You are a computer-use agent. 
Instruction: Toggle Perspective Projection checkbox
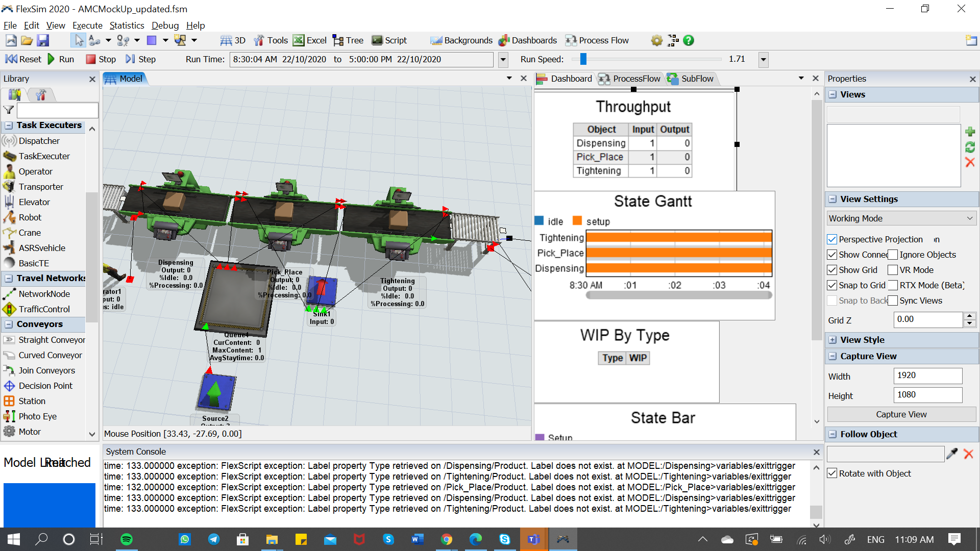tap(832, 239)
